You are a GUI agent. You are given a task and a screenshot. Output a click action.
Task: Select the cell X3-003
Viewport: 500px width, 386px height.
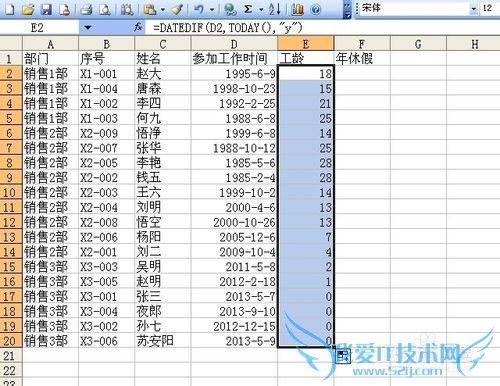[x=107, y=267]
